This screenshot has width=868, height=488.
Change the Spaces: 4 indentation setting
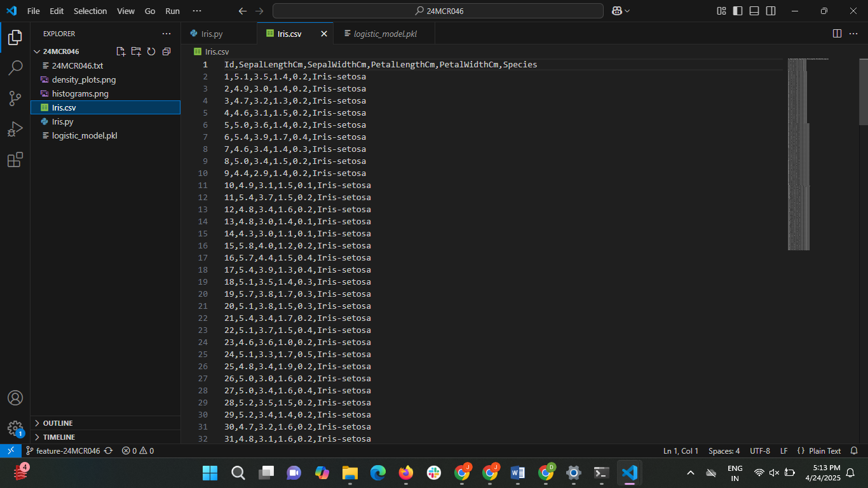(724, 451)
